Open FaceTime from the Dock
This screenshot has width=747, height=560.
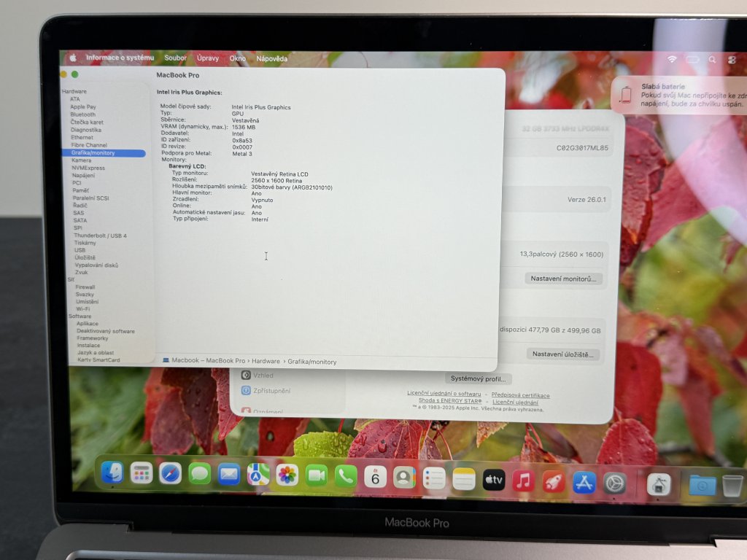[317, 475]
